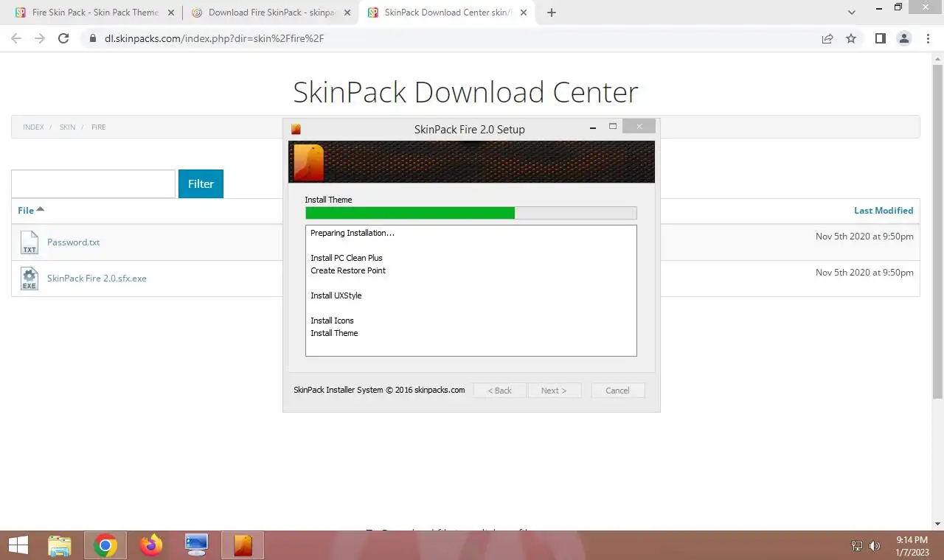The width and height of the screenshot is (944, 560).
Task: Open the Chrome profile menu
Action: (x=904, y=38)
